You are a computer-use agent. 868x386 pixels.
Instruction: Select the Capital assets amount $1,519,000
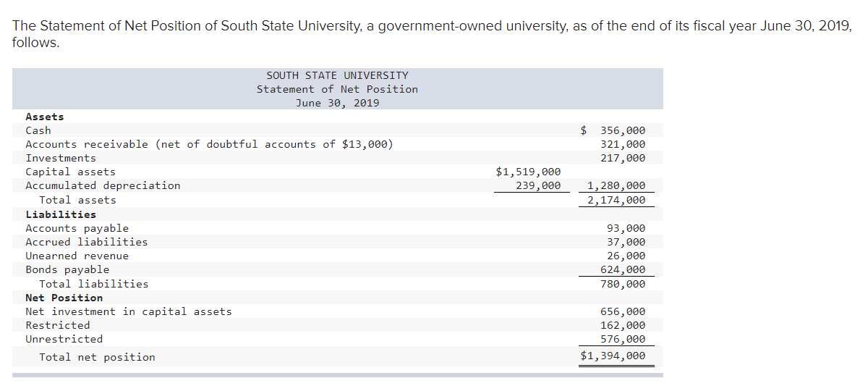click(x=528, y=172)
